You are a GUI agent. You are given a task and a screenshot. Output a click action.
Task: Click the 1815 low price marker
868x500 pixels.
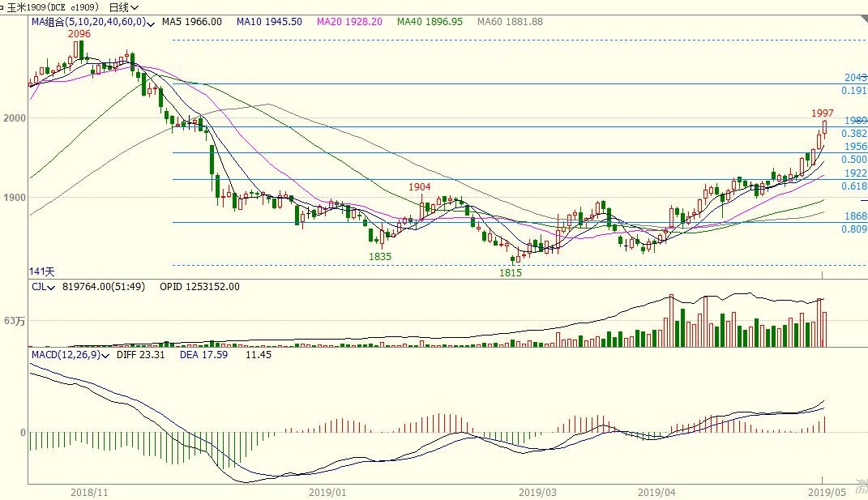(511, 273)
